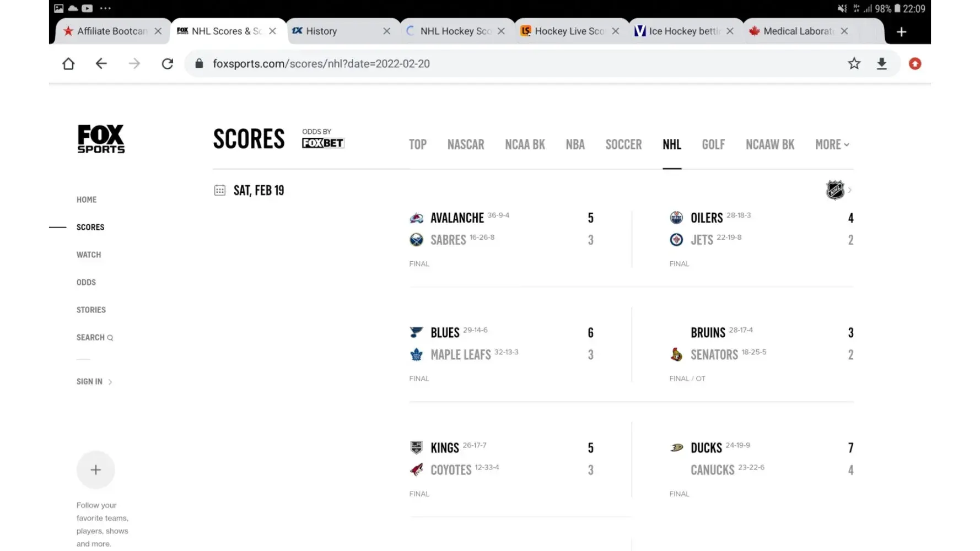Open STORIES in sidebar
The width and height of the screenshot is (980, 551).
pos(91,310)
